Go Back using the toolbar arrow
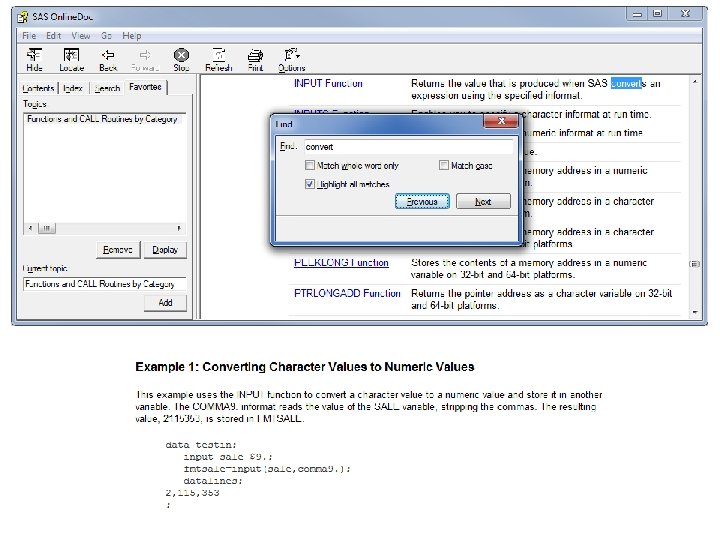Viewport: 720px width, 540px height. click(x=108, y=60)
